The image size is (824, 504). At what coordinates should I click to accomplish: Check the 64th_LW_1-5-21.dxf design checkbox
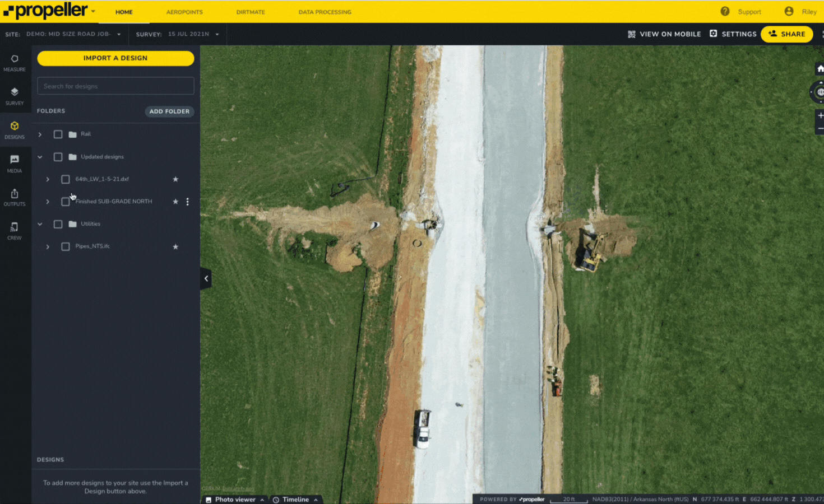click(65, 179)
